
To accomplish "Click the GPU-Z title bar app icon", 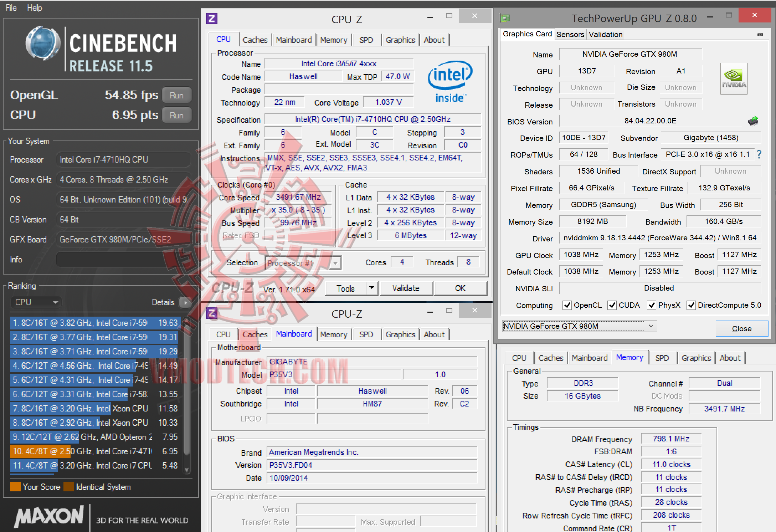I will [x=505, y=18].
